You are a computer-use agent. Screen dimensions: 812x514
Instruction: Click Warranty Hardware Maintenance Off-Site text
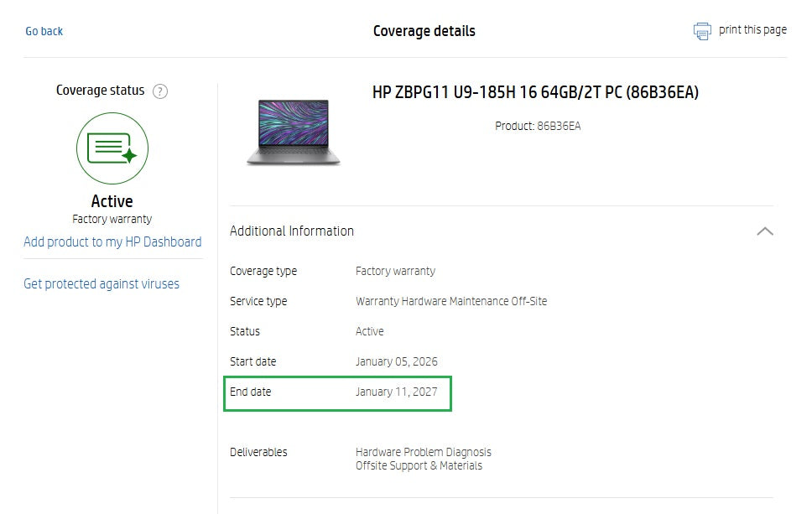[x=451, y=301]
